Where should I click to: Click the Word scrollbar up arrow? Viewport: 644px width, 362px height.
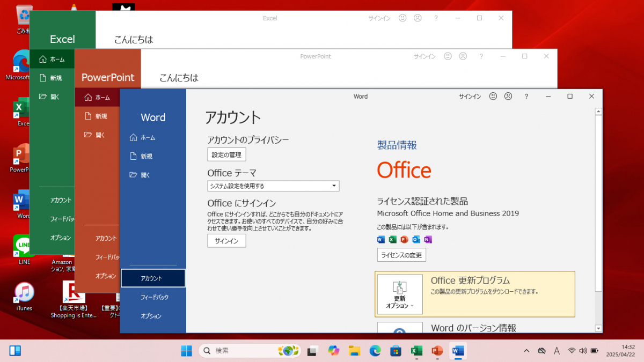point(598,112)
